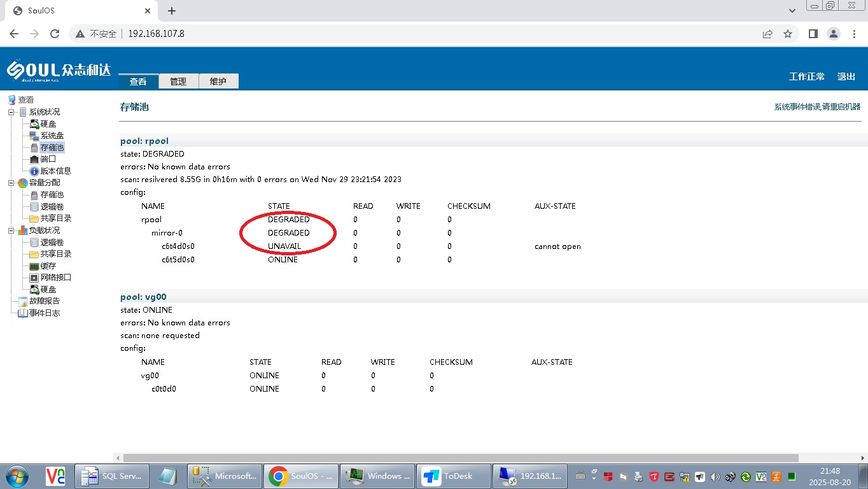
Task: Go back in Chrome
Action: coord(14,34)
